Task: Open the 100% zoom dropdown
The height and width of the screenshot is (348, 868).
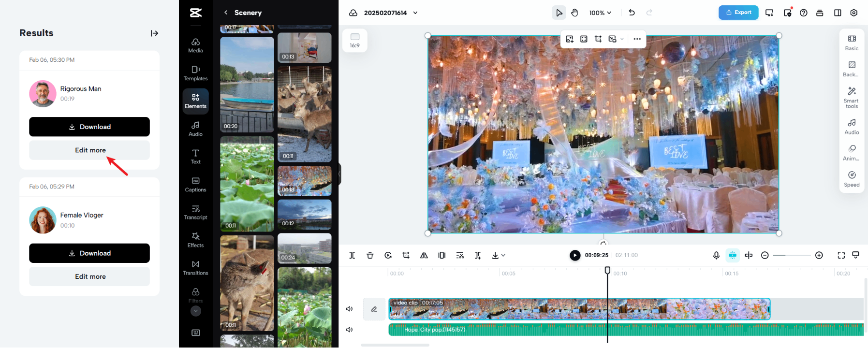Action: point(600,13)
